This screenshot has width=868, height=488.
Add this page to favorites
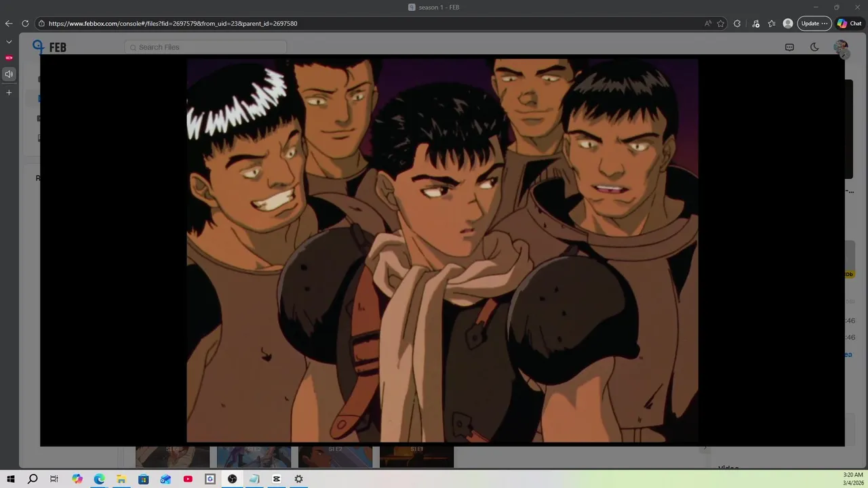pyautogui.click(x=721, y=23)
